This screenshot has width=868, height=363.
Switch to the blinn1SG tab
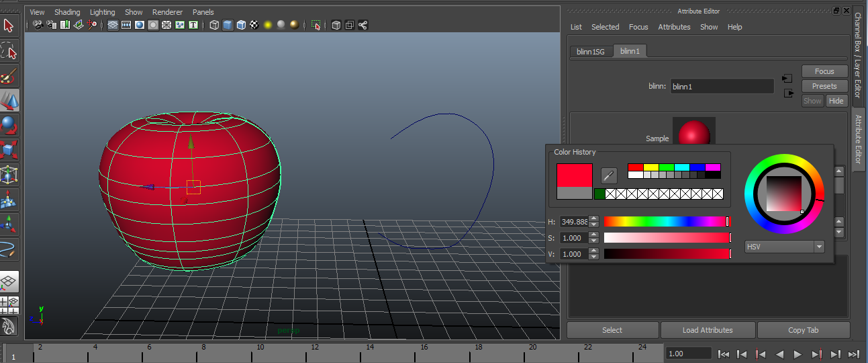point(591,52)
